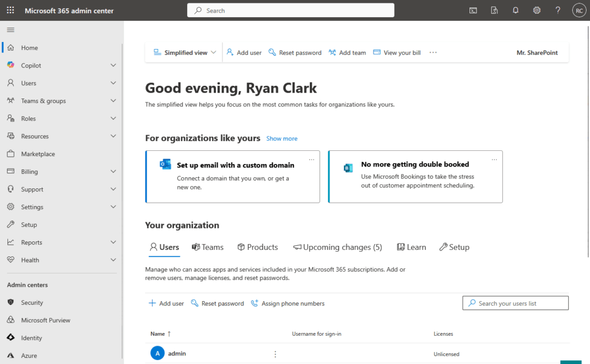Open the Simplified view dropdown

(185, 52)
